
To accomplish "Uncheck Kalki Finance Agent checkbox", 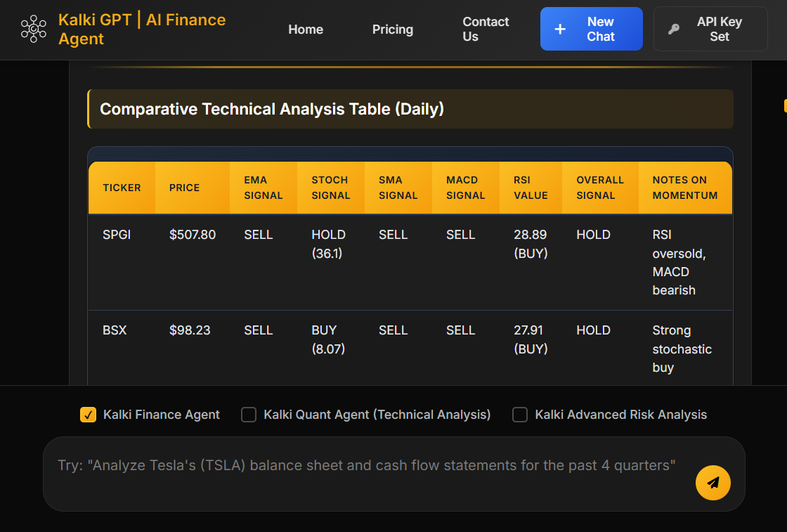I will pyautogui.click(x=89, y=415).
